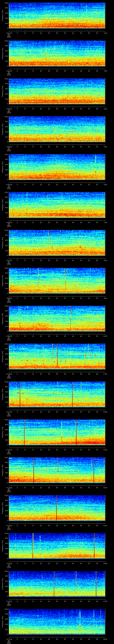
Task: Click the spectrogram panel starting at 6:05:00
Action: tap(57, 167)
